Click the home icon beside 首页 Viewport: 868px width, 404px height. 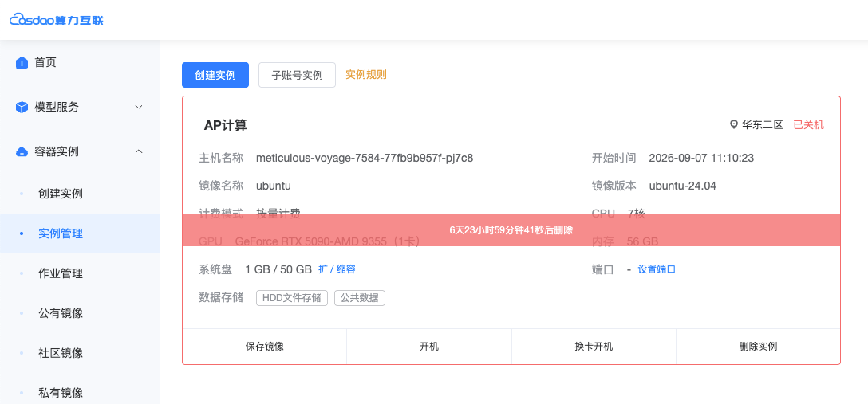tap(22, 62)
